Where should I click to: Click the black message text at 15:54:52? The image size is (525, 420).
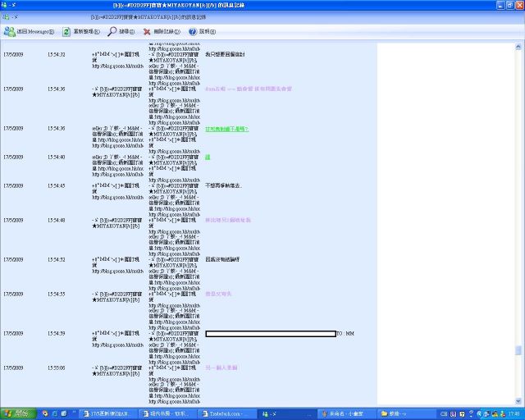point(222,259)
